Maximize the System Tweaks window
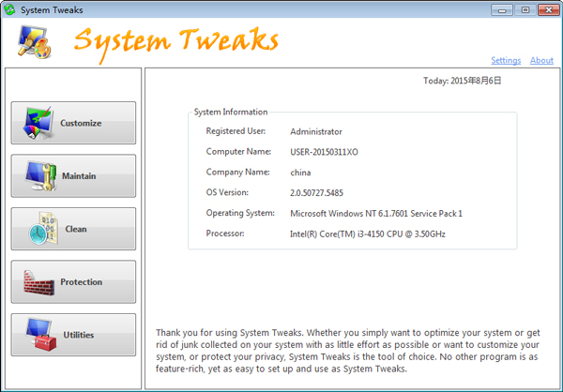This screenshot has height=392, width=563. [x=525, y=9]
